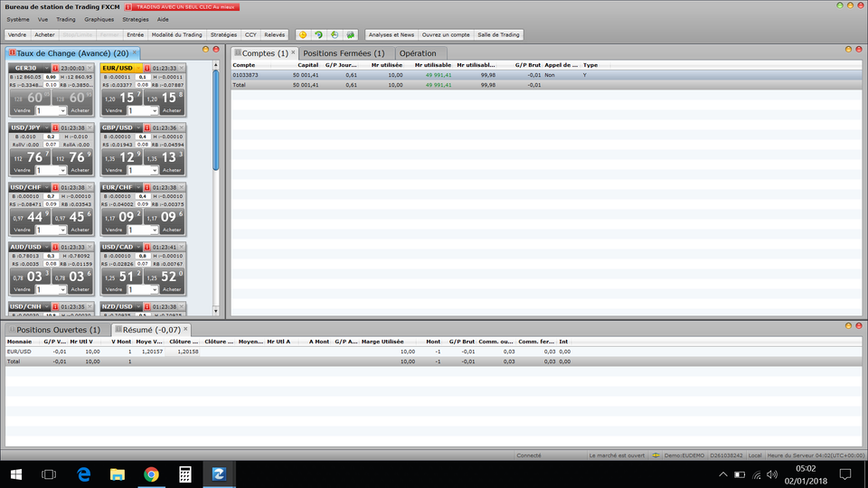
Task: Click Vendre on the GBP/USD tile
Action: [114, 171]
